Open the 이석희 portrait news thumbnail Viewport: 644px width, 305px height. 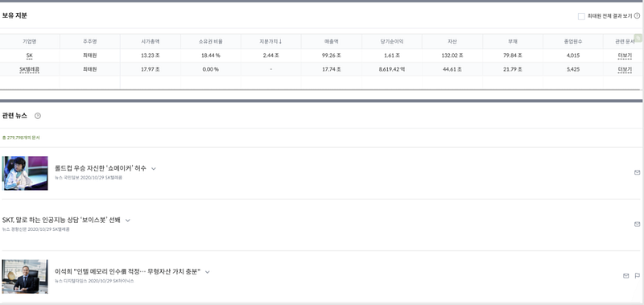click(x=25, y=276)
